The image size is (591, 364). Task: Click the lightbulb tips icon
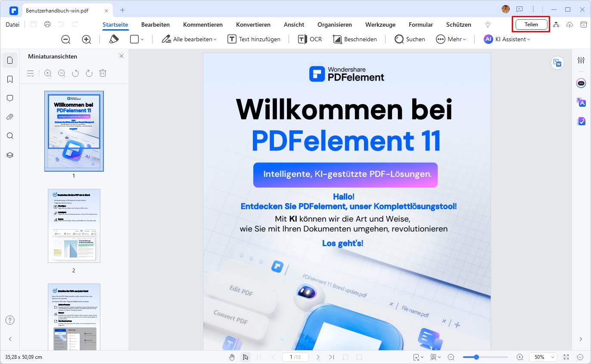pyautogui.click(x=488, y=25)
